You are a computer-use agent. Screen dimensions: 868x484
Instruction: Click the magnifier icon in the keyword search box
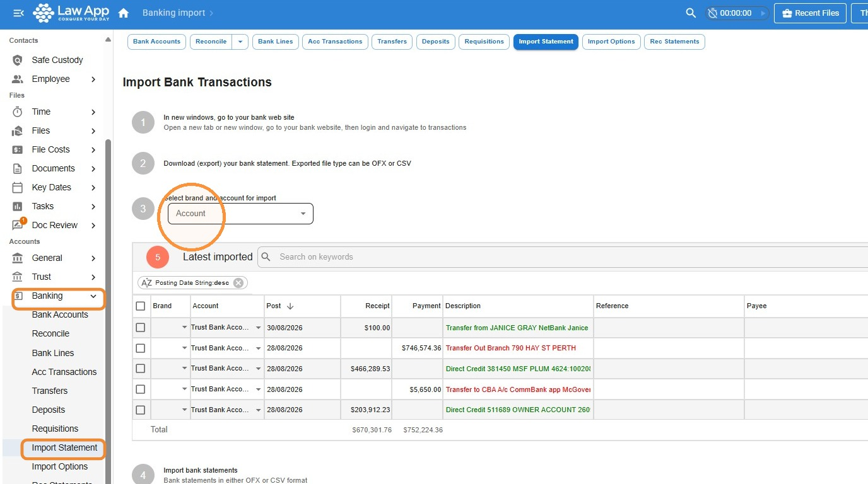266,256
